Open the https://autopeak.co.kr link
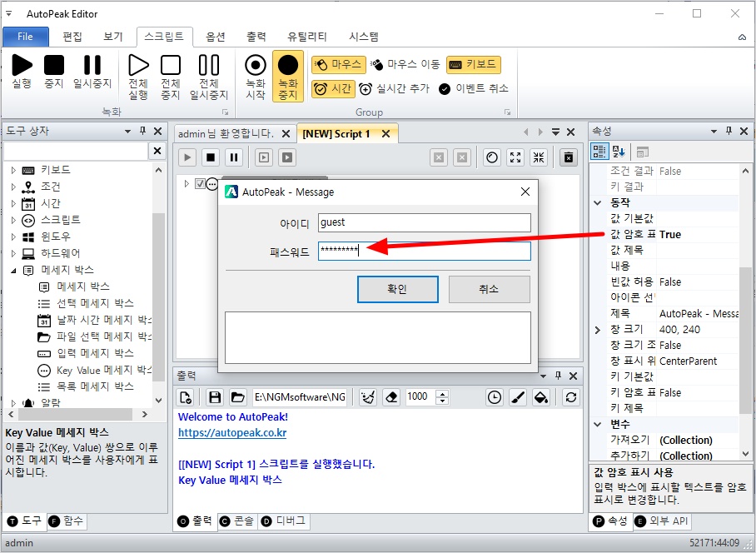 tap(232, 433)
